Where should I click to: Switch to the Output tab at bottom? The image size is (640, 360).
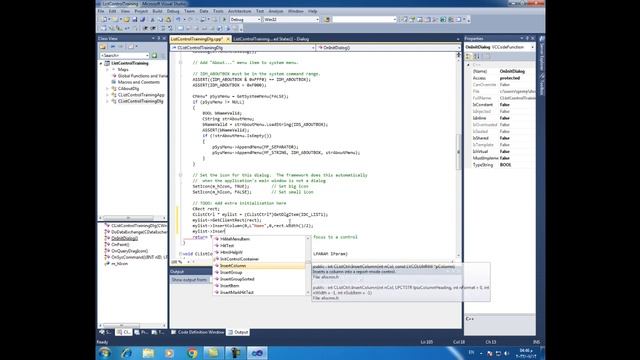click(238, 333)
